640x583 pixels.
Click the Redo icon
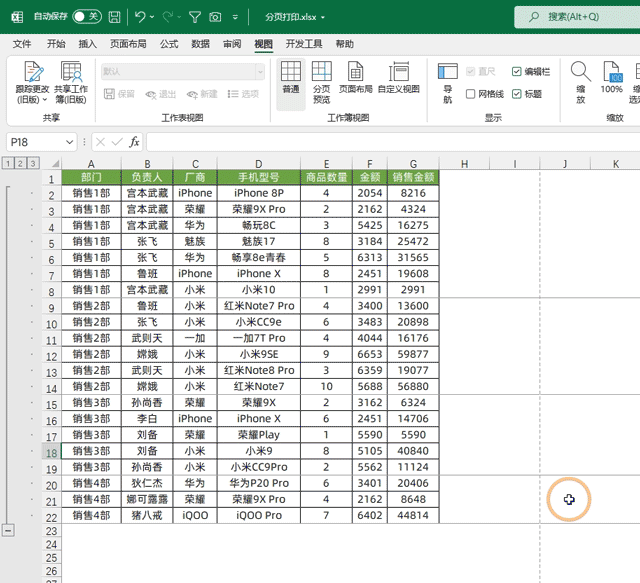[x=167, y=17]
